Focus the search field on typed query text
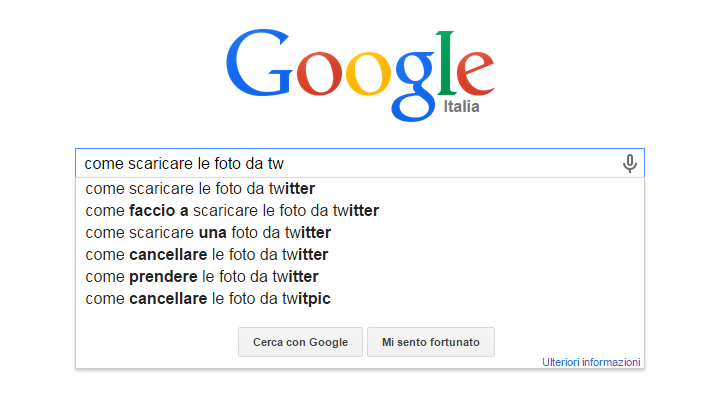 click(x=192, y=163)
